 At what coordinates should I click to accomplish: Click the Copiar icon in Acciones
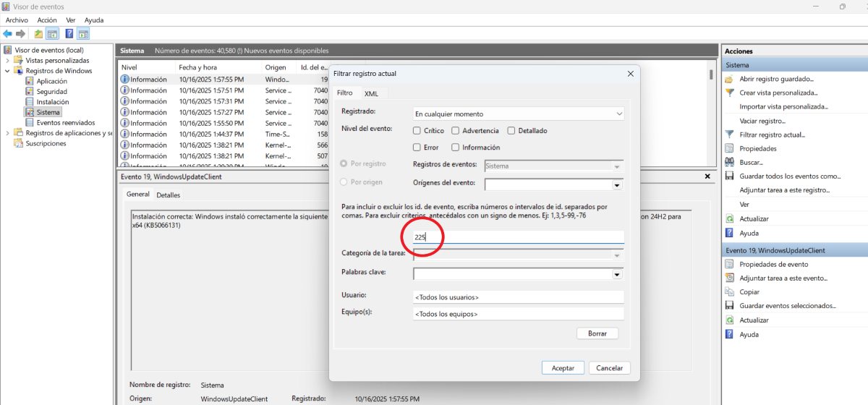730,292
